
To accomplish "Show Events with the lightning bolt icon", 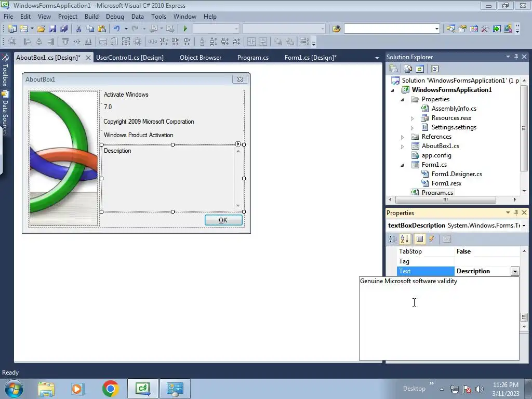I will 432,239.
